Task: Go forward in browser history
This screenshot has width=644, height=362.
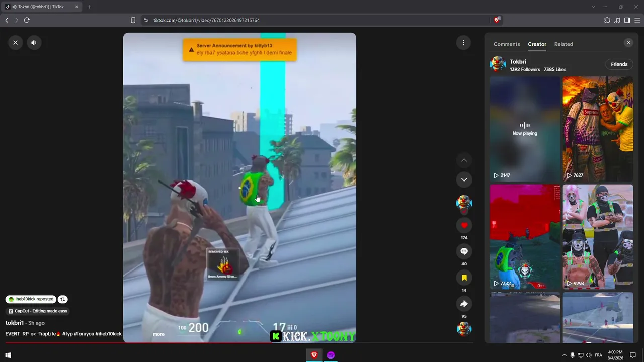Action: (x=17, y=20)
